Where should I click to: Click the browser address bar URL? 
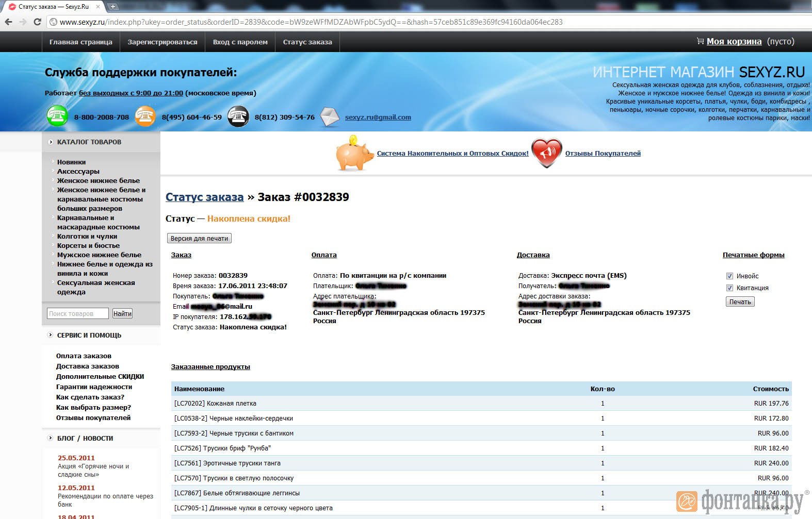[x=311, y=22]
